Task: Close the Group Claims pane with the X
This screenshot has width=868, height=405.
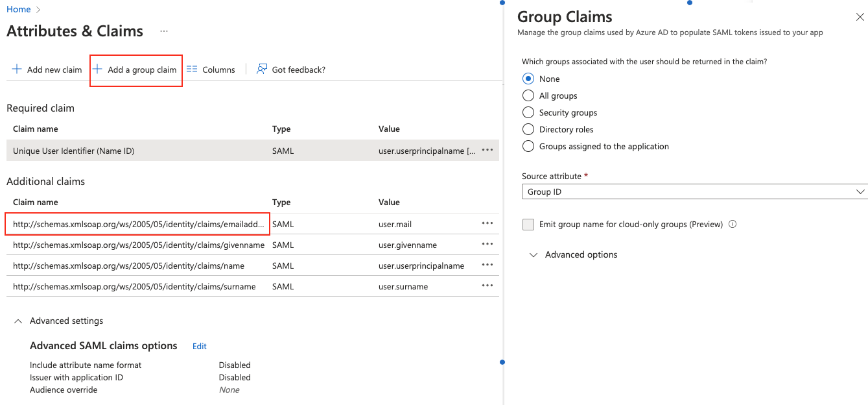Action: [x=859, y=17]
